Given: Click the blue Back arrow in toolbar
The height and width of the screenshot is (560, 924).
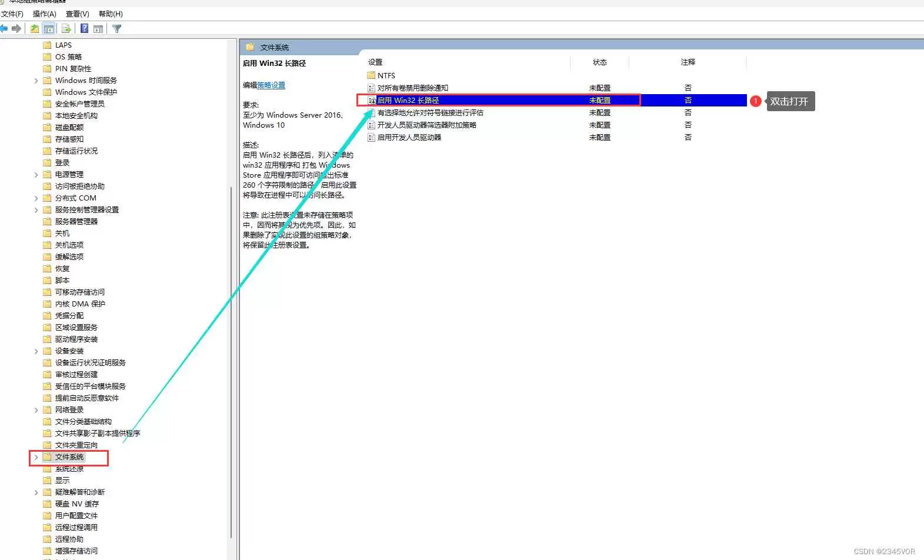Looking at the screenshot, I should point(4,28).
